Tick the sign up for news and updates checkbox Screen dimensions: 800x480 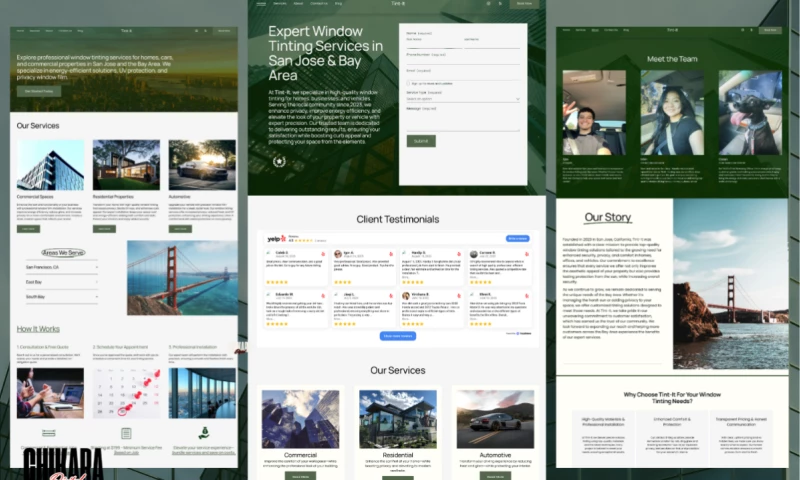(408, 83)
